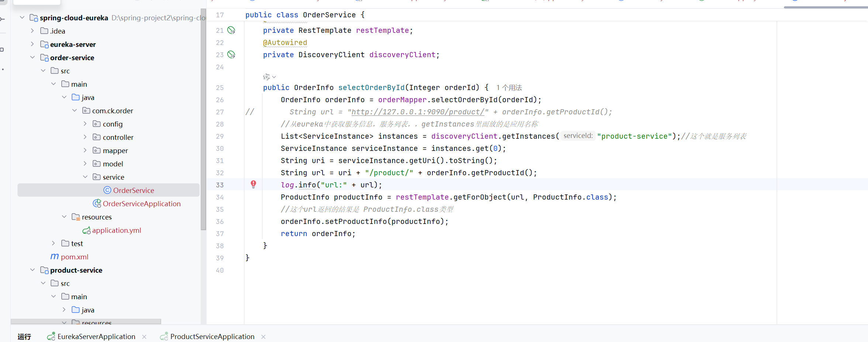
Task: Click the service package icon
Action: click(x=97, y=177)
